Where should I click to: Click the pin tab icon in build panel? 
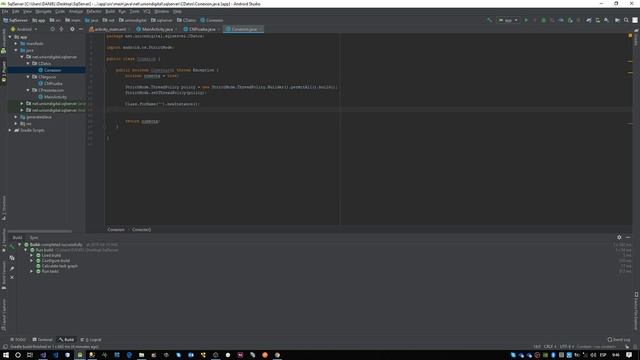click(12, 268)
